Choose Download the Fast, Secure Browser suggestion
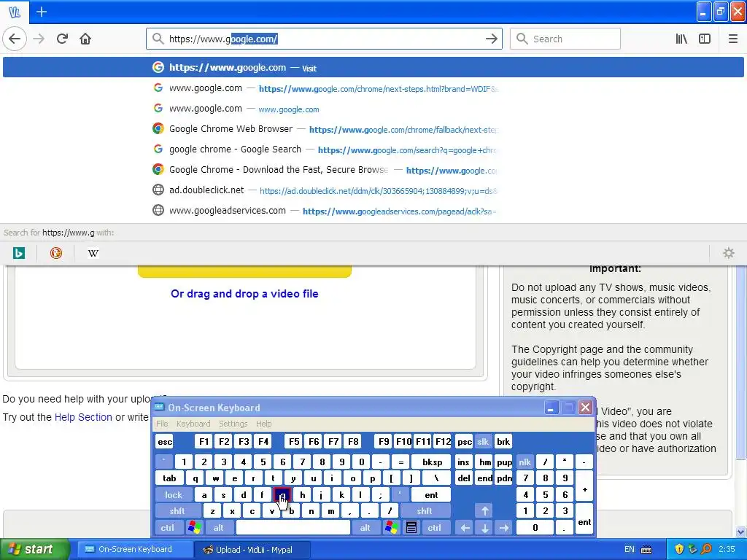 click(x=373, y=170)
